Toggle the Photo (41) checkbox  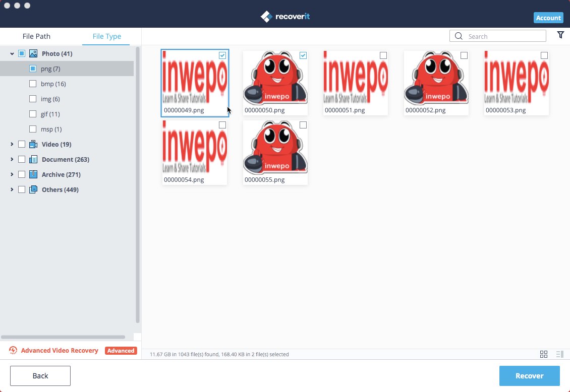click(22, 54)
